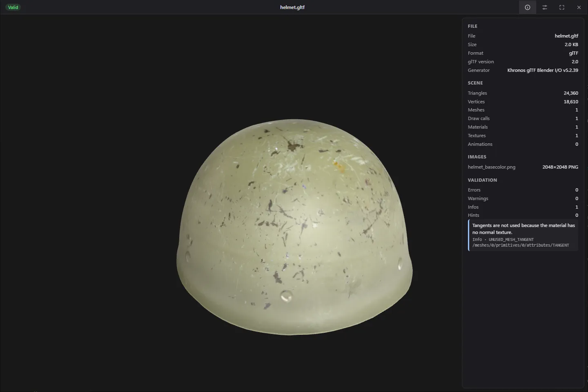Screen dimensions: 588x392
Task: Toggle the file info panel icon
Action: pyautogui.click(x=528, y=7)
